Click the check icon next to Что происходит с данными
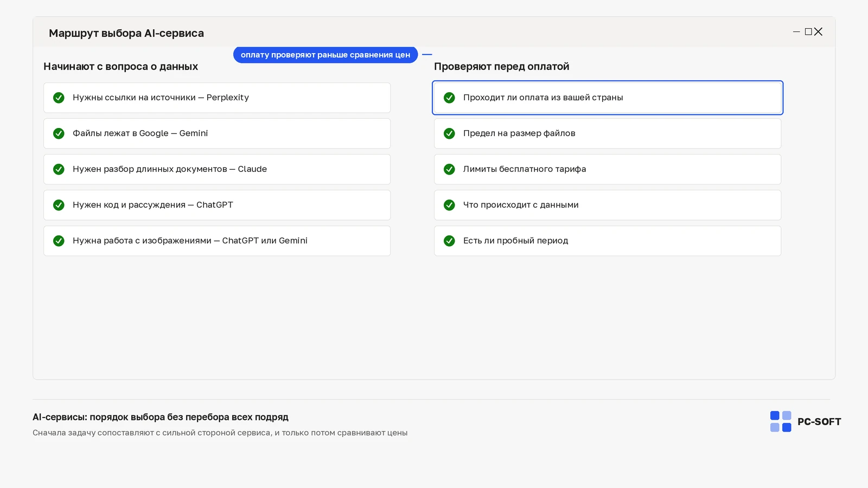 (x=449, y=205)
